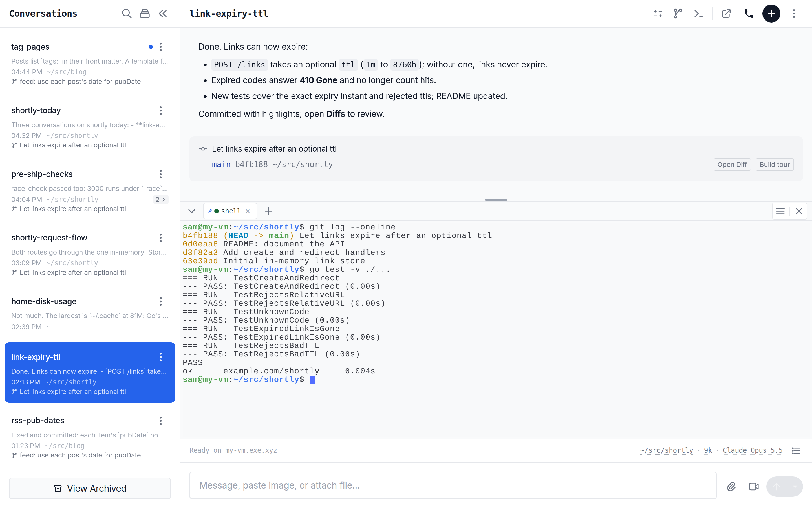The height and width of the screenshot is (508, 812).
Task: Create a new conversation with plus button
Action: [x=771, y=14]
